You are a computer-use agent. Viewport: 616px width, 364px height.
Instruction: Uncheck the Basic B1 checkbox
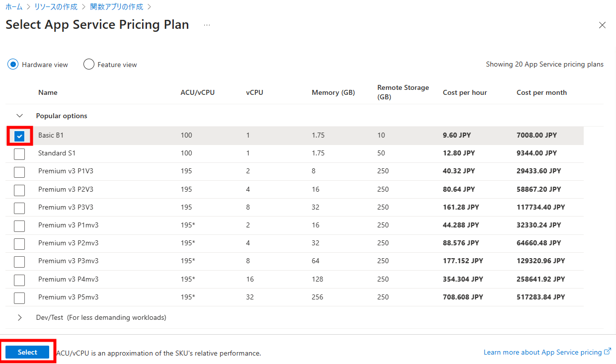tap(19, 136)
